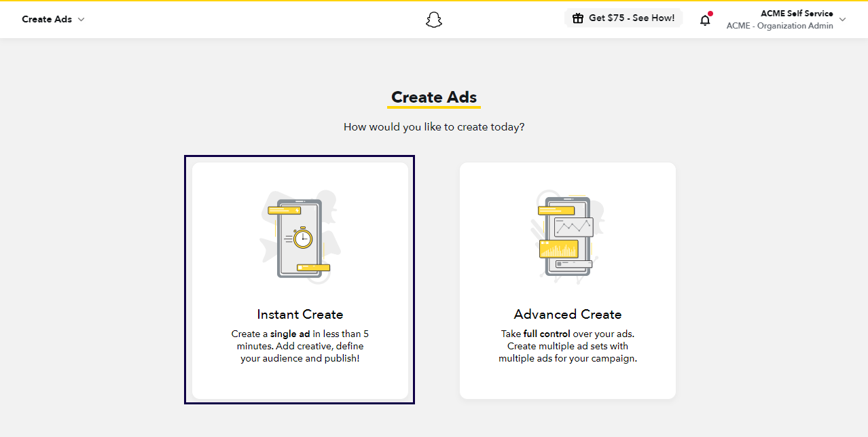Click the Advanced Create description text

point(568,346)
